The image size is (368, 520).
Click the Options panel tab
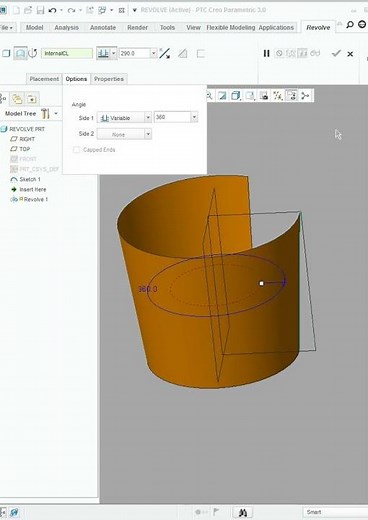tap(76, 79)
